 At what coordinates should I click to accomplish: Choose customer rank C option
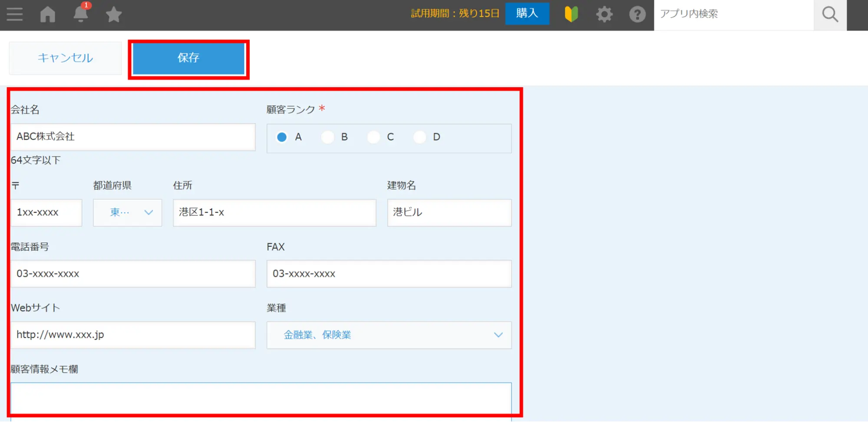pyautogui.click(x=374, y=137)
